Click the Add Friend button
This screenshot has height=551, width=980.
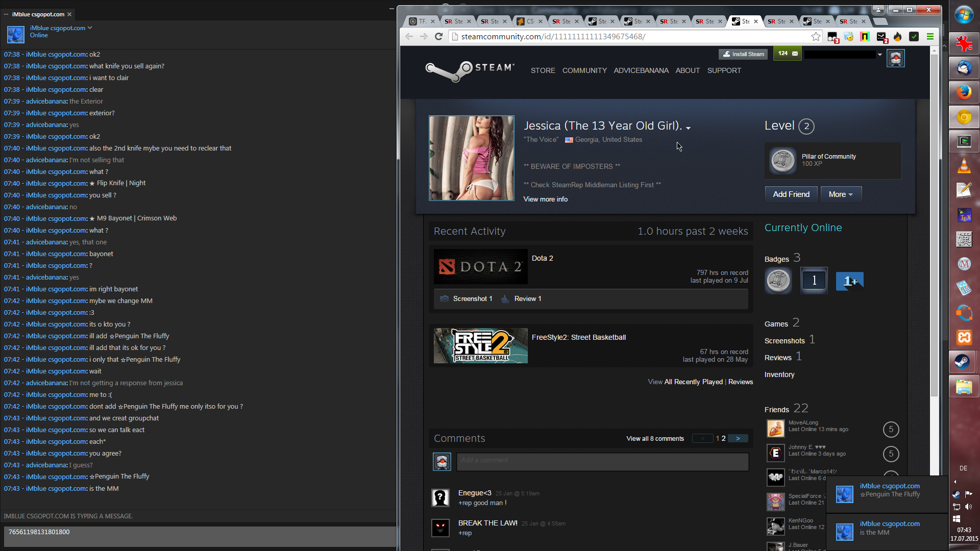click(791, 194)
